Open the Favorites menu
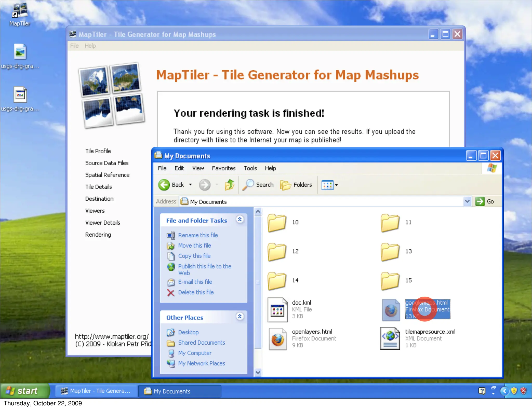532x409 pixels. 223,168
